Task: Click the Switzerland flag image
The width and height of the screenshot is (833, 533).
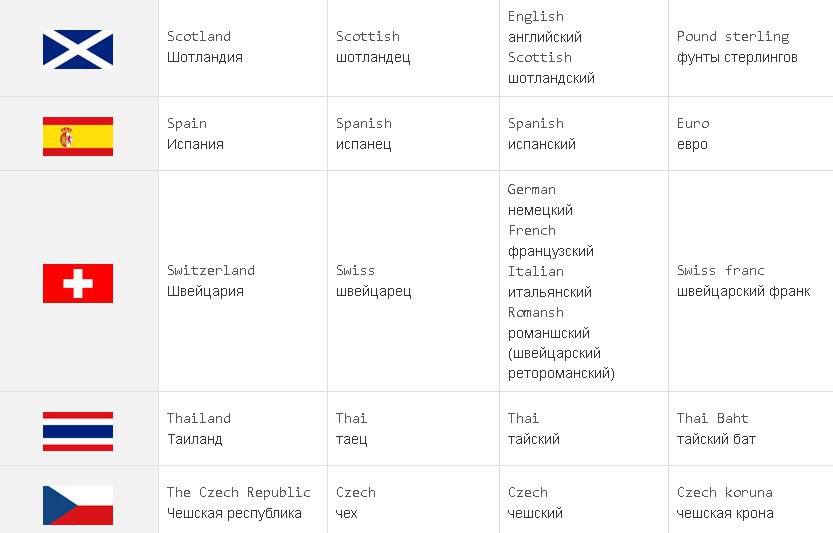Action: coord(78,283)
